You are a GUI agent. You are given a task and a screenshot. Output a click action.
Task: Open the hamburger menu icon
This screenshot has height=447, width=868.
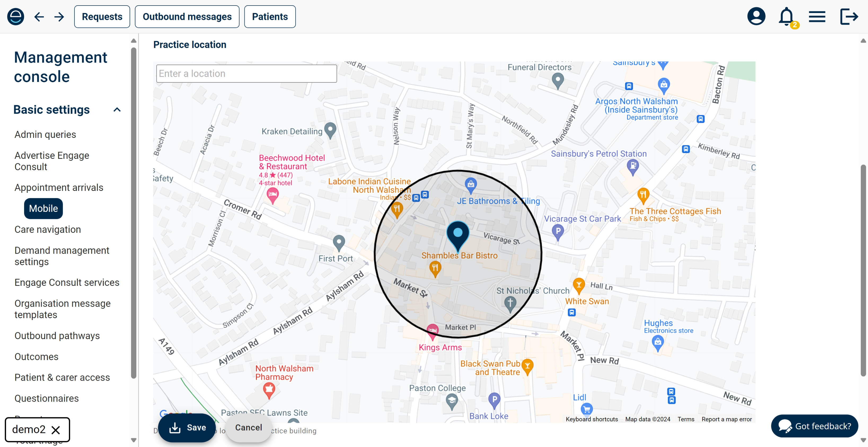pos(817,16)
